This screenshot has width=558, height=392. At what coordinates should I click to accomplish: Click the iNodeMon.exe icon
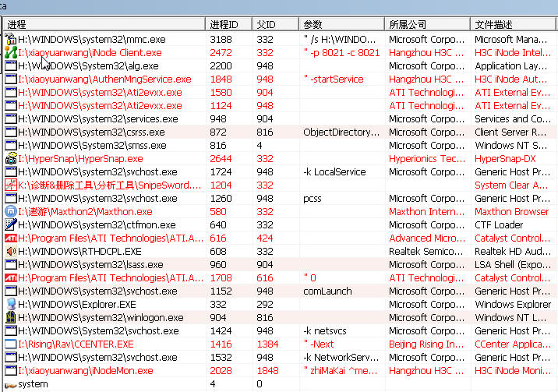[x=11, y=371]
